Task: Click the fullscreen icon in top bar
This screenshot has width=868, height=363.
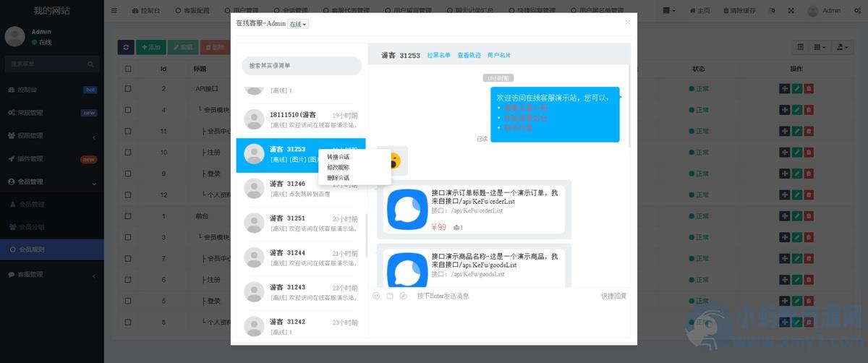Action: coord(791,11)
